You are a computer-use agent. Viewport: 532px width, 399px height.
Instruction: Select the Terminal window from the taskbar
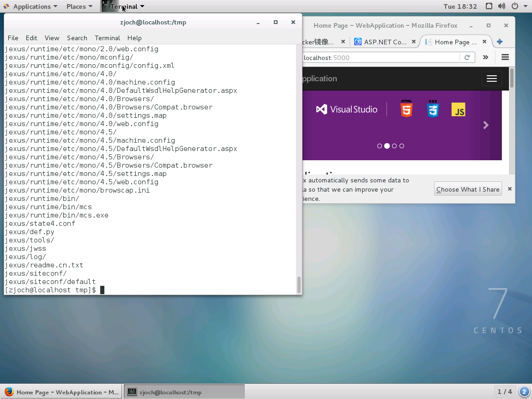coord(184,391)
